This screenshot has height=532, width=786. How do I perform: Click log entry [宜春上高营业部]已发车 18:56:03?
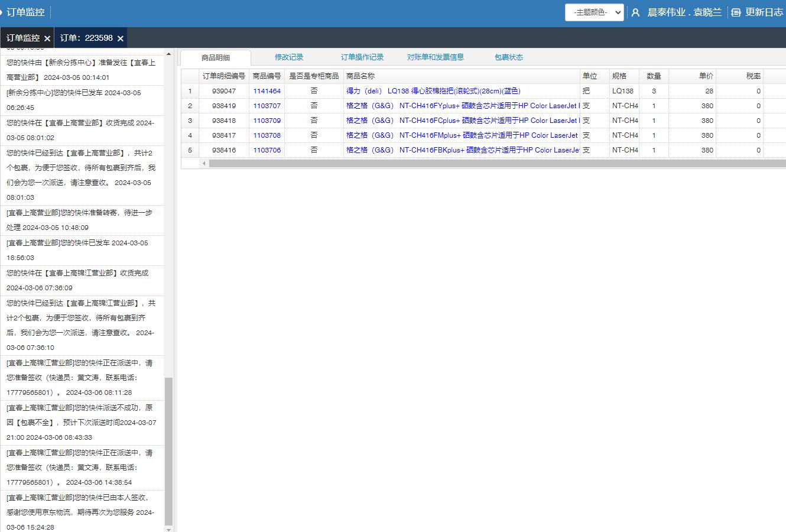[82, 250]
